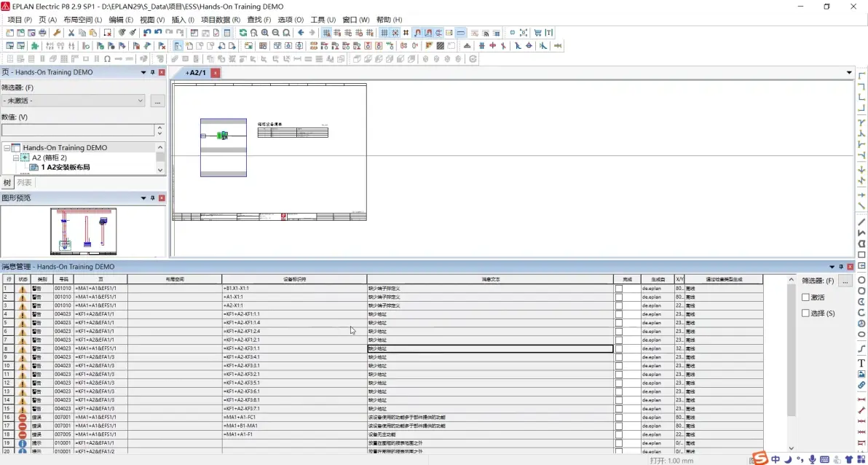Click the Undo arrow icon
The image size is (868, 465).
(x=147, y=33)
